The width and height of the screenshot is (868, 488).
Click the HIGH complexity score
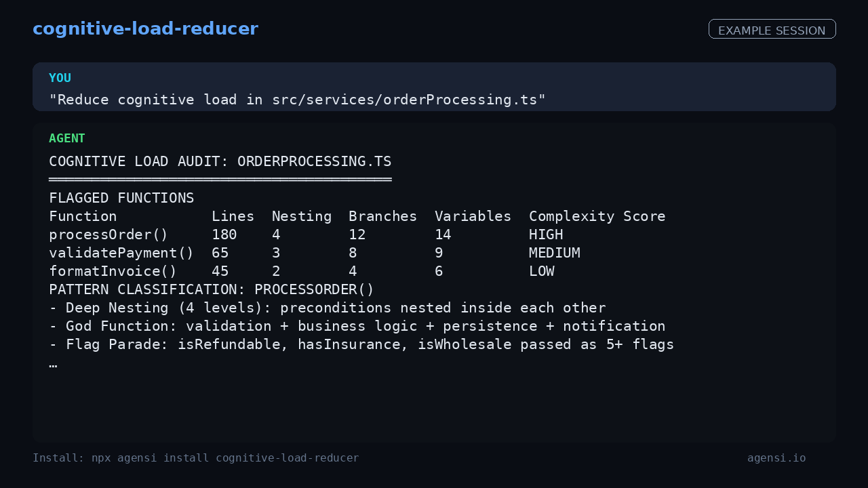tap(546, 235)
